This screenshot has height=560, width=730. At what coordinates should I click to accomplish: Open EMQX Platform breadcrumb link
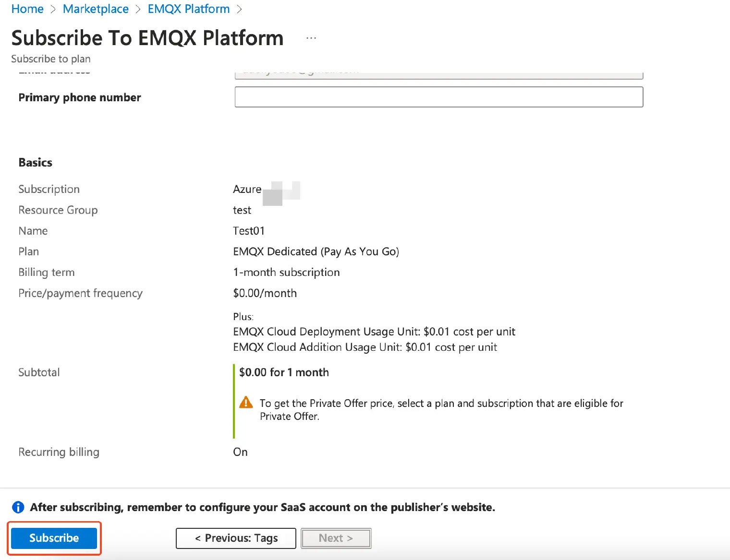(189, 9)
